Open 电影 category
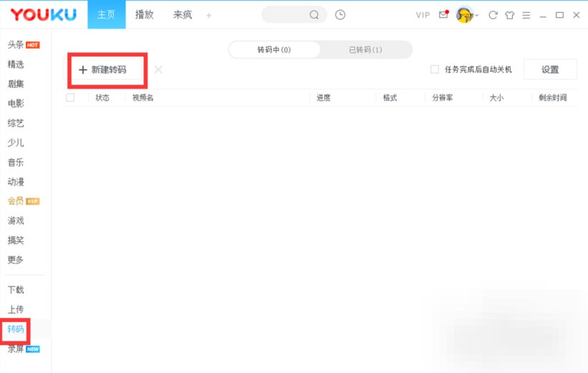This screenshot has height=373, width=588. click(x=16, y=103)
